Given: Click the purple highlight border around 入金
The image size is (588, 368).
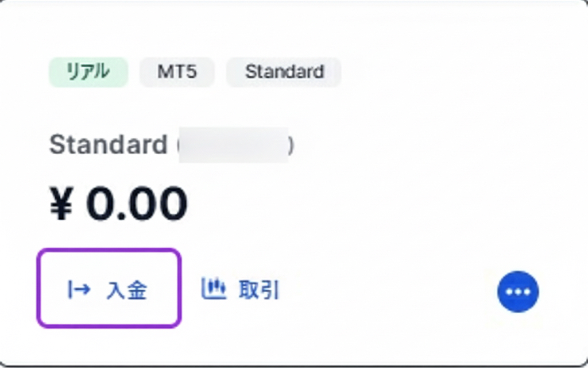Looking at the screenshot, I should [x=109, y=250].
